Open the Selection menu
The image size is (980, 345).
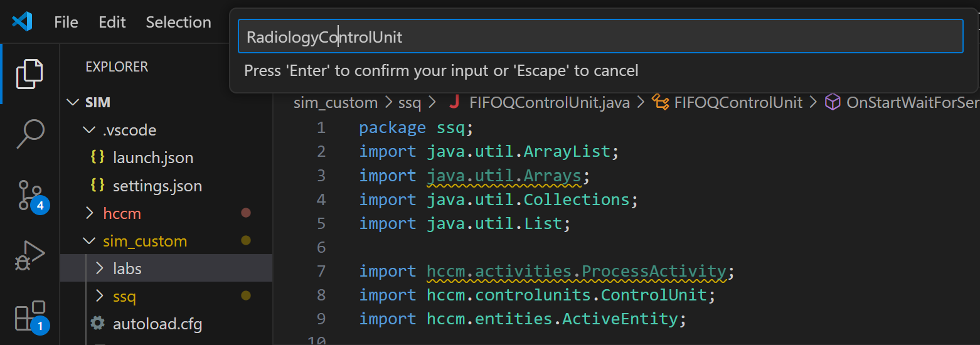coord(178,22)
